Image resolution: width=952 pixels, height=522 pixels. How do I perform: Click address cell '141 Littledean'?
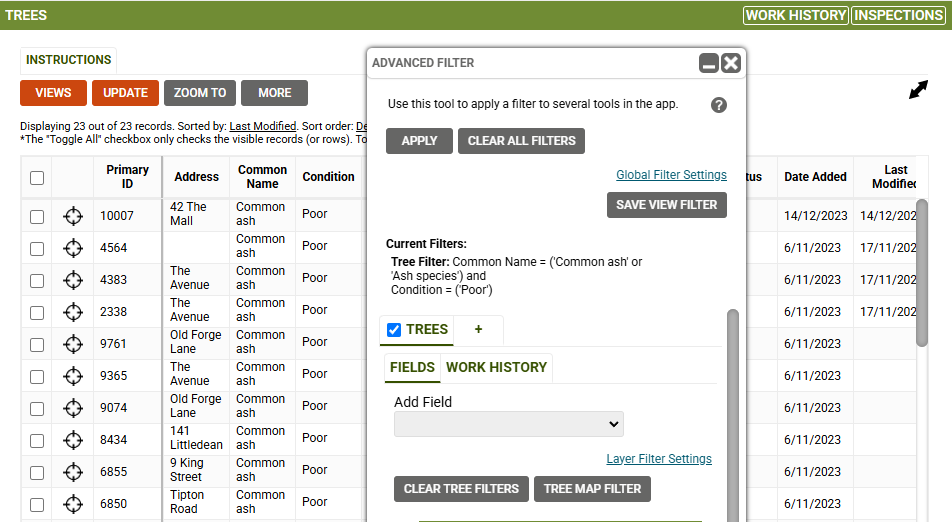pyautogui.click(x=196, y=438)
